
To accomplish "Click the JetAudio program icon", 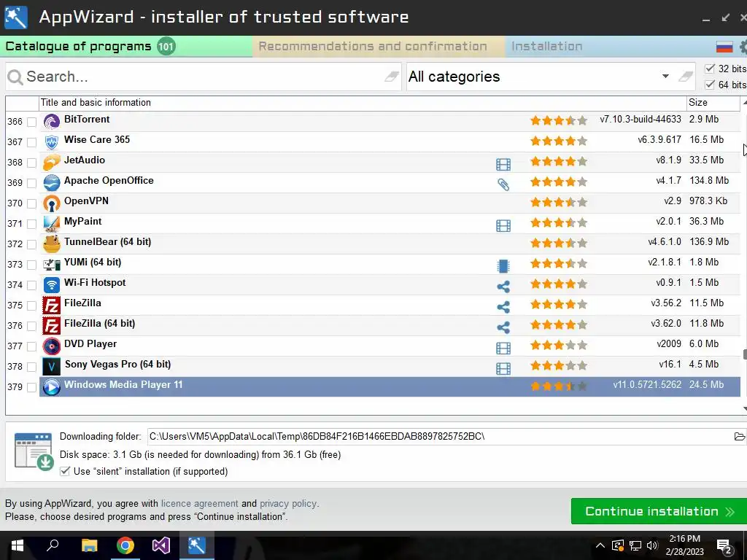I will 52,163.
